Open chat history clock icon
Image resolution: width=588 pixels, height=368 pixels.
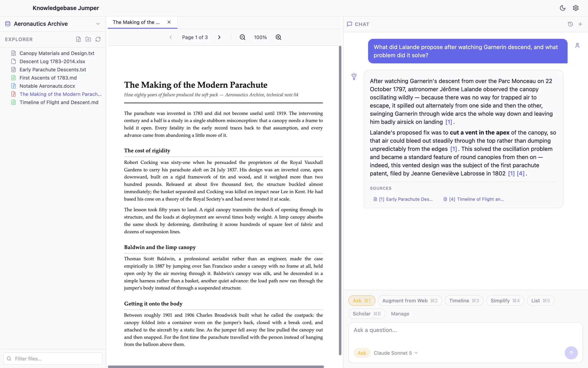coord(570,24)
